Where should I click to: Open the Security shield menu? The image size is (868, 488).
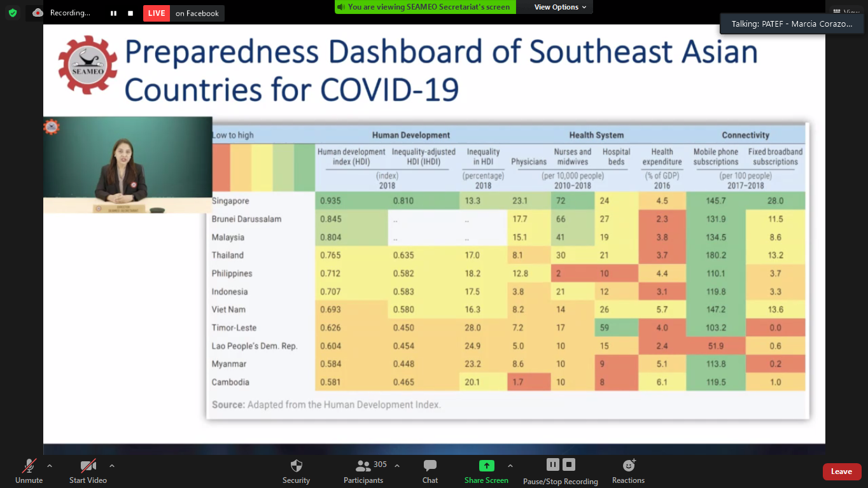click(x=296, y=471)
